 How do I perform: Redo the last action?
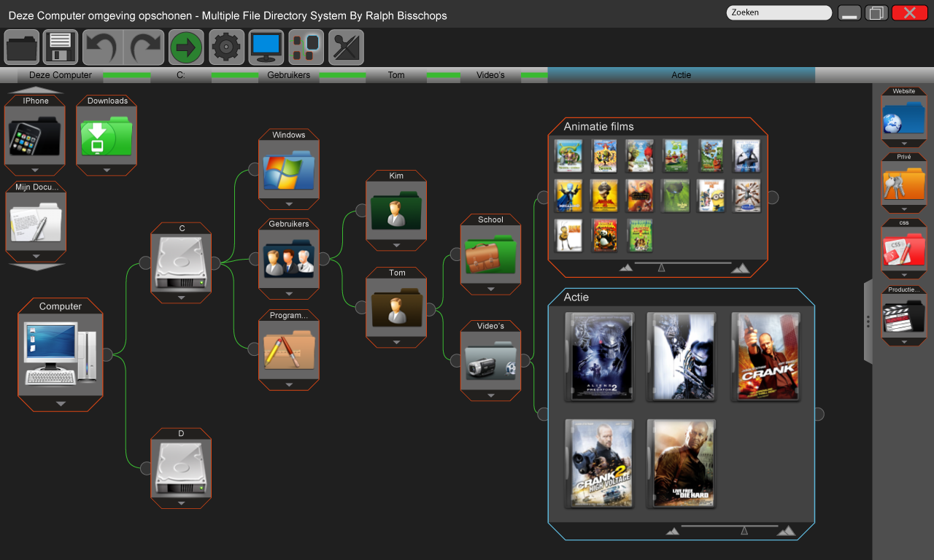point(143,47)
